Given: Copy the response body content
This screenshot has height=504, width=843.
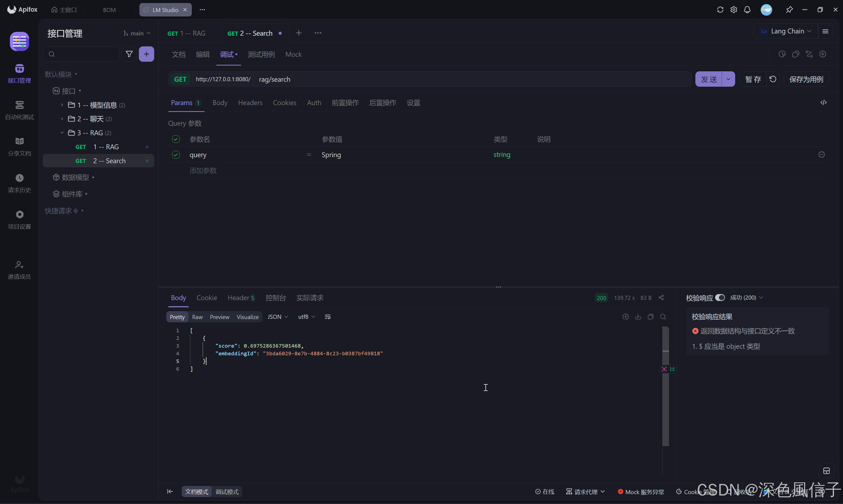Looking at the screenshot, I should pos(650,317).
